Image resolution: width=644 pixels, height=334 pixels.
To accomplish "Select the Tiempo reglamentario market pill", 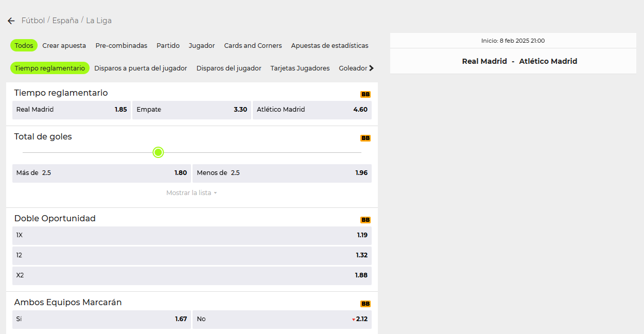I will click(50, 68).
